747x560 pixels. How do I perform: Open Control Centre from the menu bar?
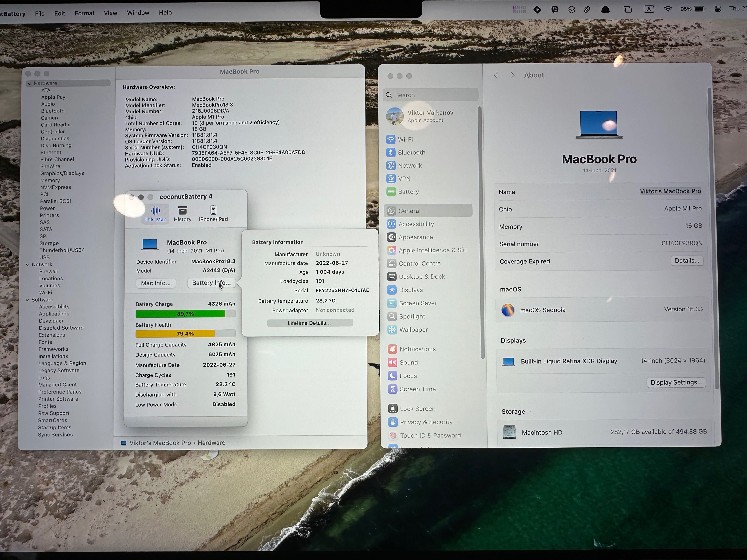pos(718,9)
